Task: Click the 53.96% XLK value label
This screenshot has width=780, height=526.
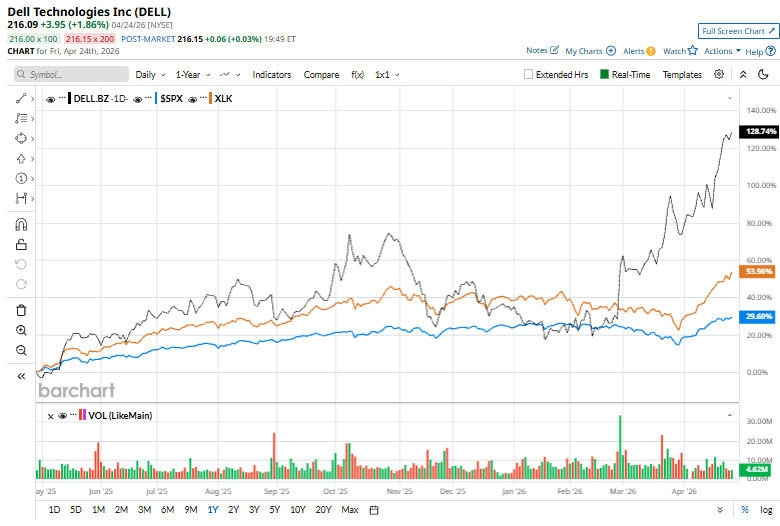Action: 759,271
